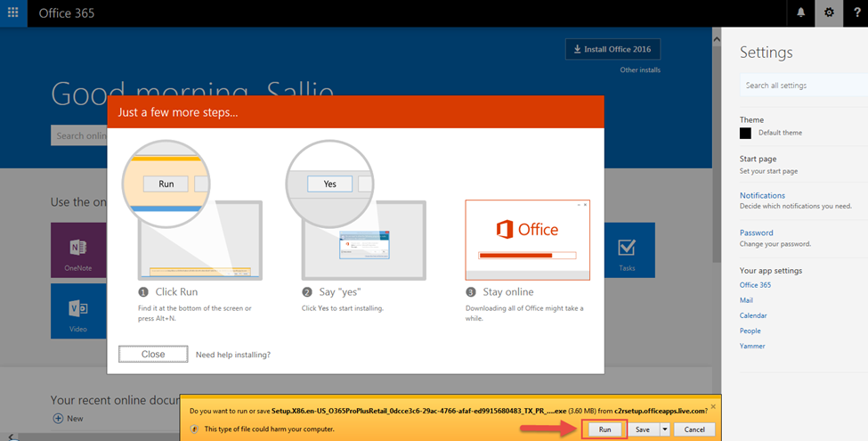
Task: Open the app launcher waffle icon
Action: 12,12
